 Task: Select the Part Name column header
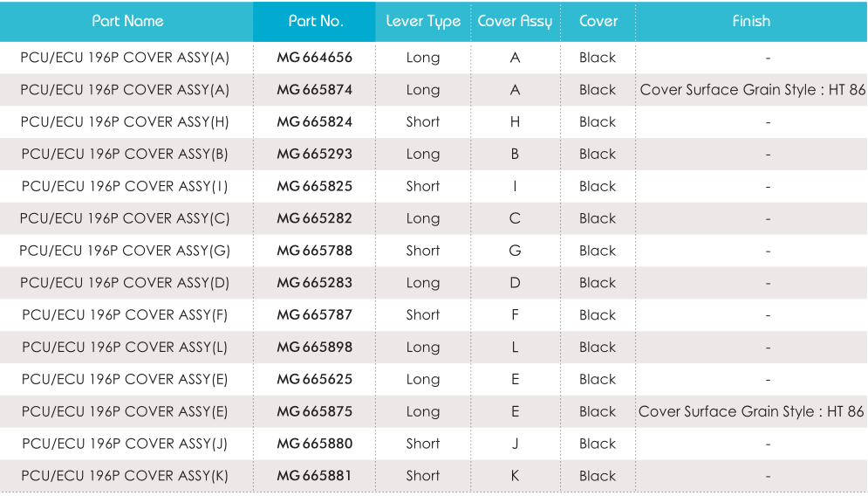pyautogui.click(x=127, y=21)
